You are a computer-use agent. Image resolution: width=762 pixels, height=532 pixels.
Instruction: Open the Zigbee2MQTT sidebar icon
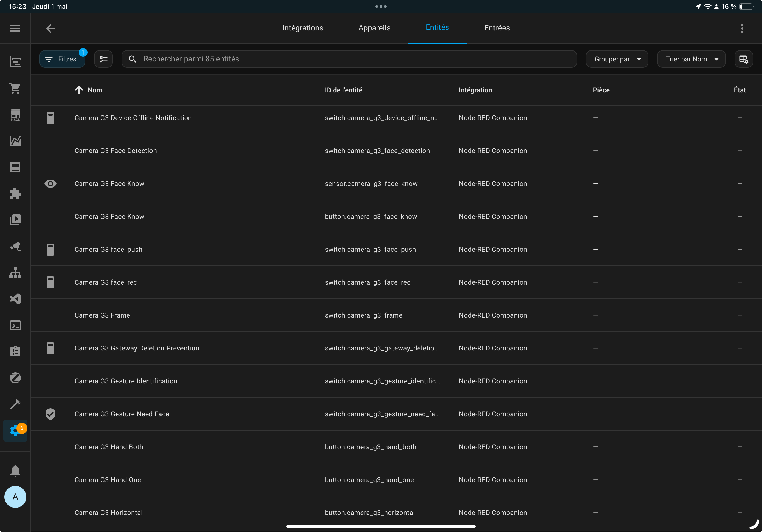tap(15, 378)
